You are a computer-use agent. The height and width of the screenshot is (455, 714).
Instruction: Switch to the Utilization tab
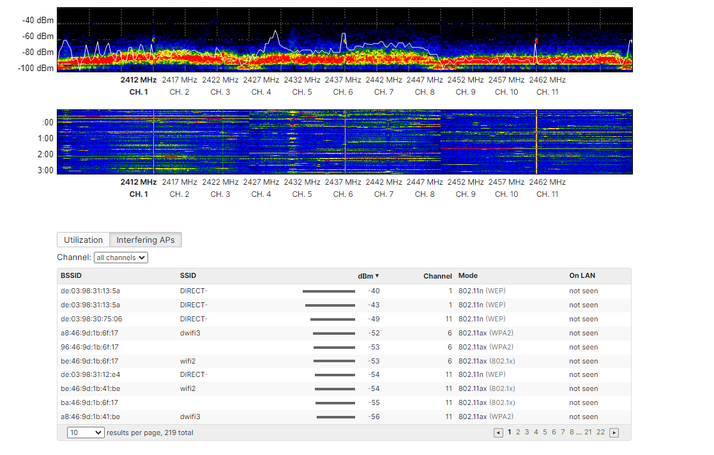click(x=83, y=240)
